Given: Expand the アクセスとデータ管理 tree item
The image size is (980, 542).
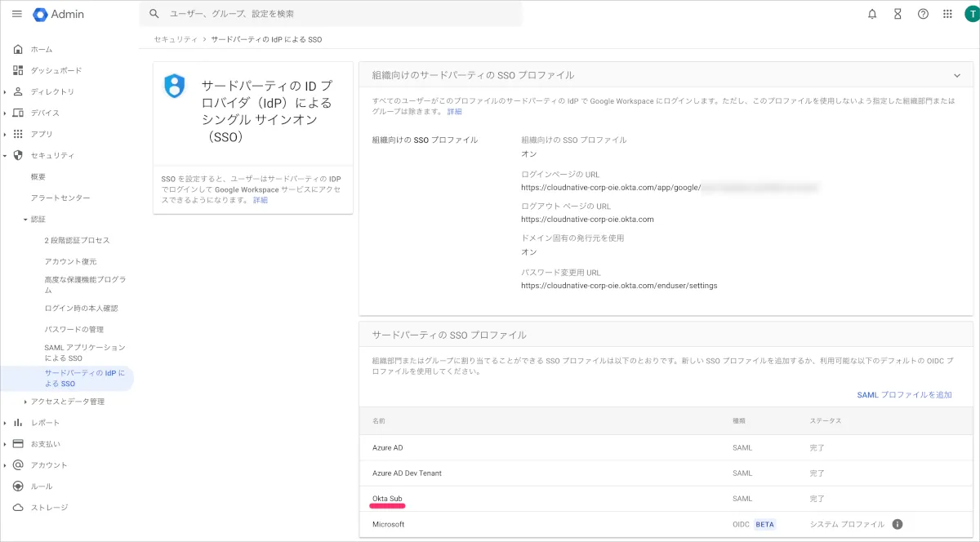Looking at the screenshot, I should (x=25, y=402).
